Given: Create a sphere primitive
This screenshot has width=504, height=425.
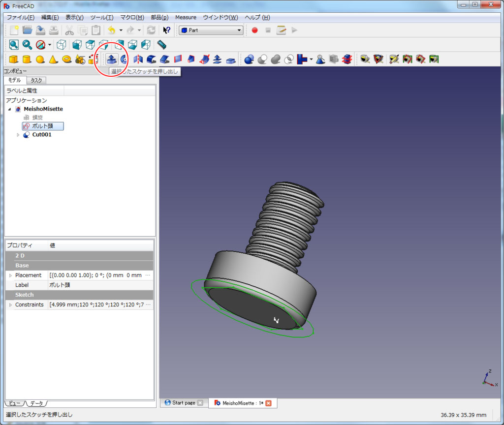Looking at the screenshot, I should (40, 59).
